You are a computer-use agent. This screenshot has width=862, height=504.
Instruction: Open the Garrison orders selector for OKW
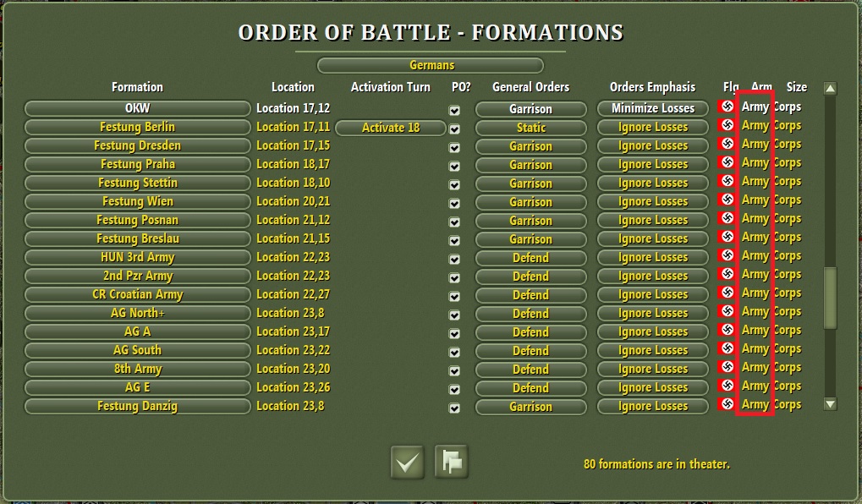coord(530,109)
